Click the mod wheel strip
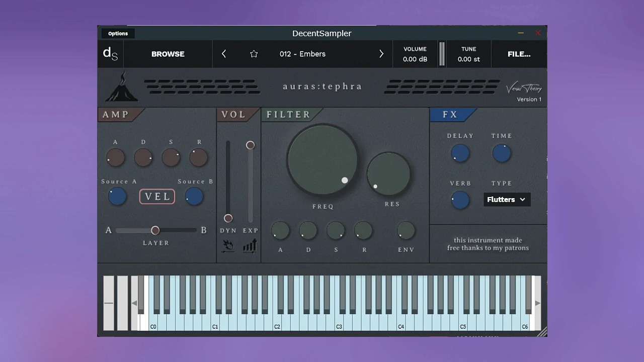Image resolution: width=644 pixels, height=362 pixels. coord(122,303)
